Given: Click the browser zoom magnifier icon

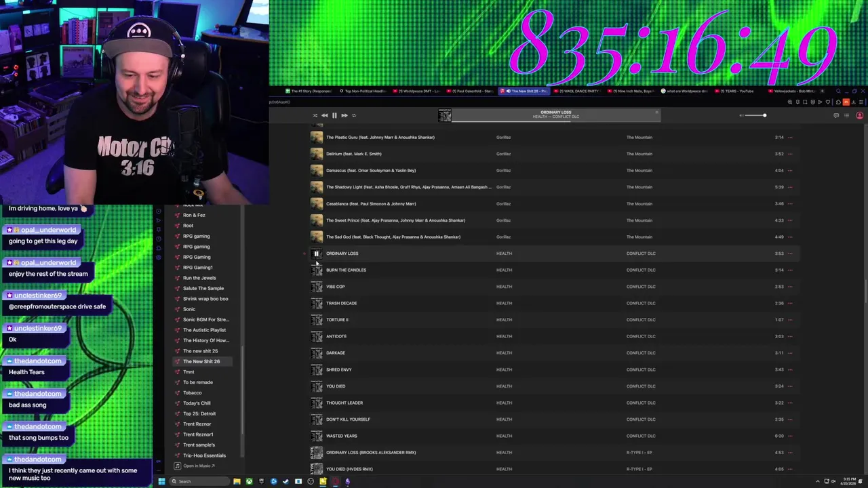Looking at the screenshot, I should 790,102.
